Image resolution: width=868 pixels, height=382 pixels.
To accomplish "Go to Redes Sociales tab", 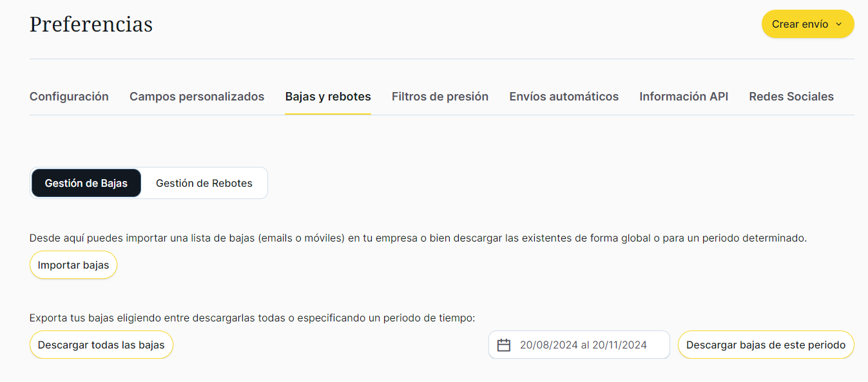I will click(x=791, y=97).
